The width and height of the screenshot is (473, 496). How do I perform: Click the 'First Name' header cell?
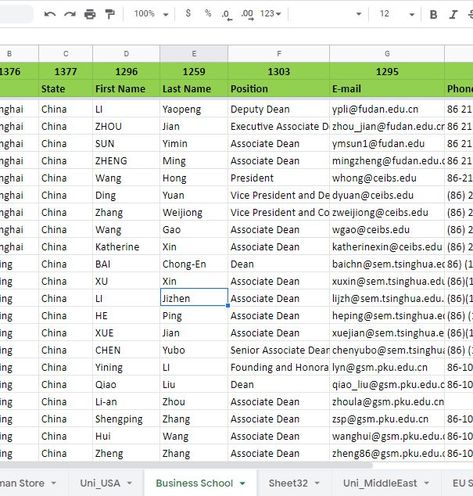[126, 89]
